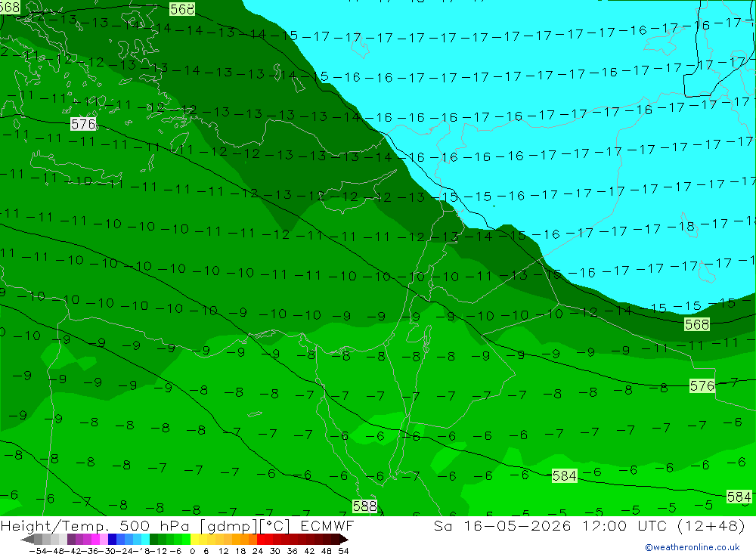This screenshot has height=554, width=756.
Task: Click the 0 value on the legend scale
Action: coord(192,551)
